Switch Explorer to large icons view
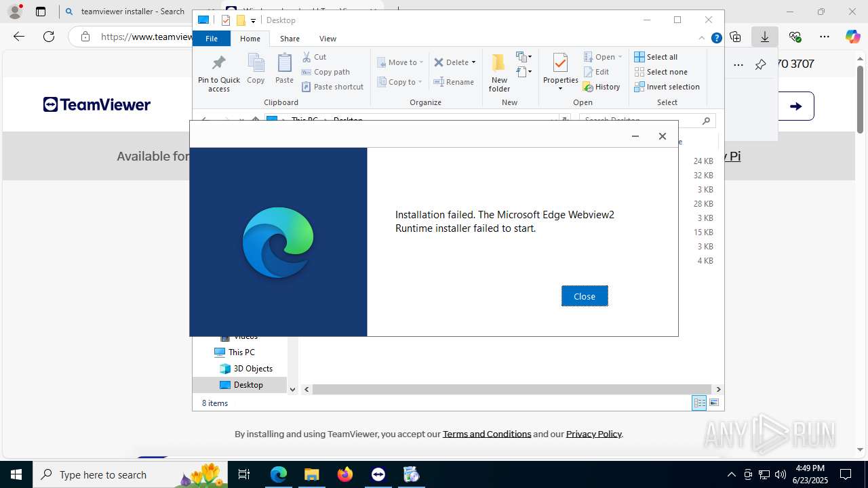868x488 pixels. pos(714,403)
